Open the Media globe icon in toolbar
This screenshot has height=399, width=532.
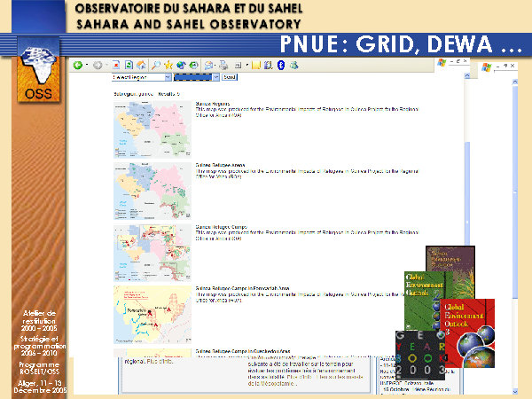tap(181, 65)
